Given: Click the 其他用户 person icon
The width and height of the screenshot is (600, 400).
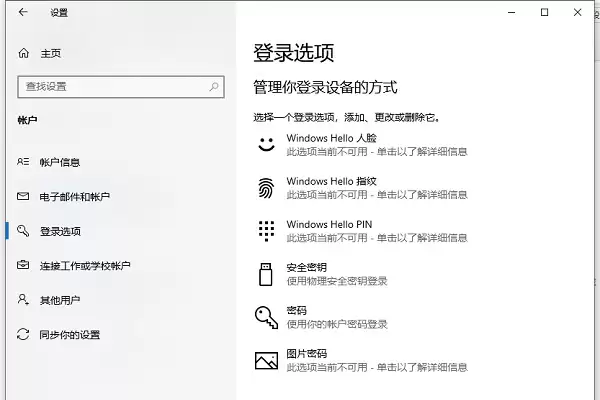Looking at the screenshot, I should (23, 299).
